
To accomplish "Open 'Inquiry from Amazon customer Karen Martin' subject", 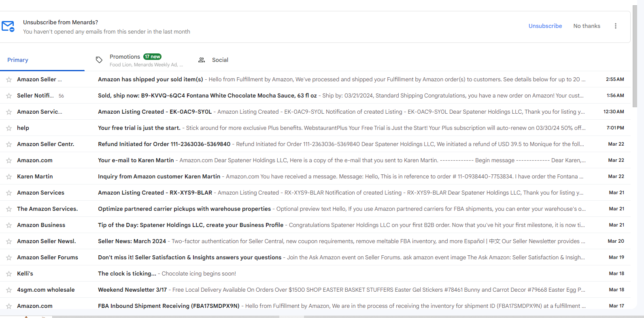I will [x=159, y=176].
